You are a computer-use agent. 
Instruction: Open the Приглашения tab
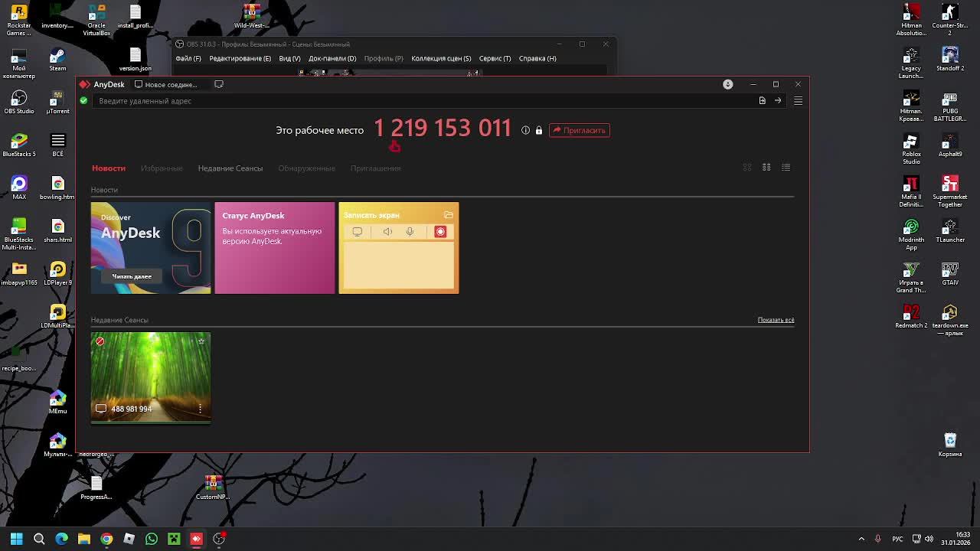coord(375,168)
